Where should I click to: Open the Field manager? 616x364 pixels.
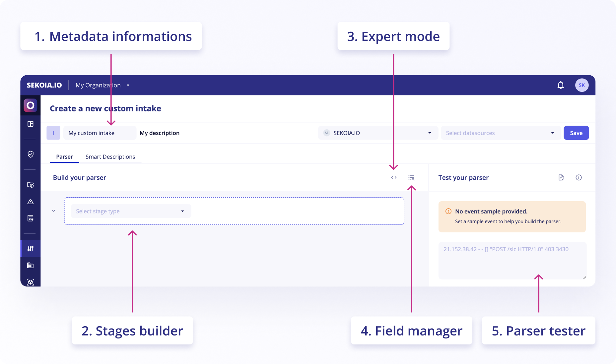411,177
